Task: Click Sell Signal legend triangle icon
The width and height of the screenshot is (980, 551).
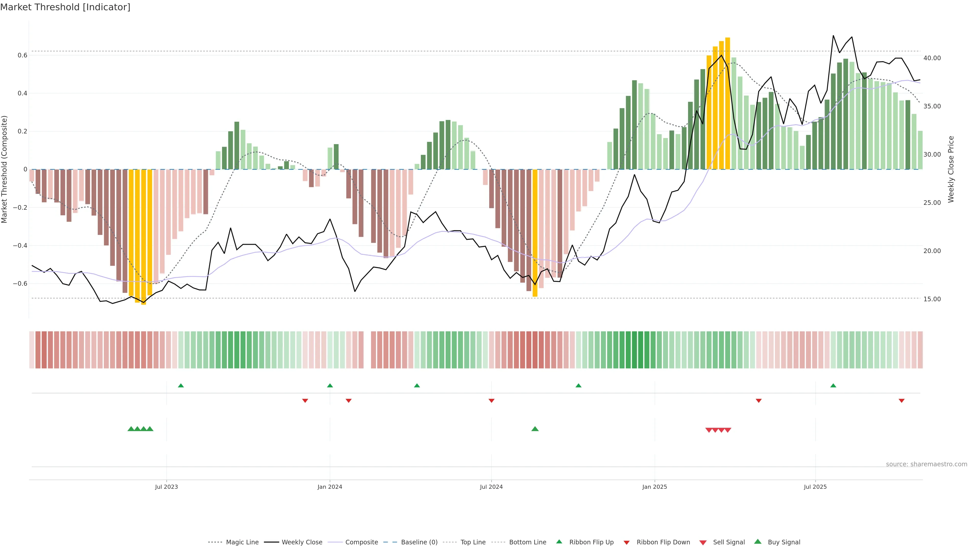Action: [703, 543]
